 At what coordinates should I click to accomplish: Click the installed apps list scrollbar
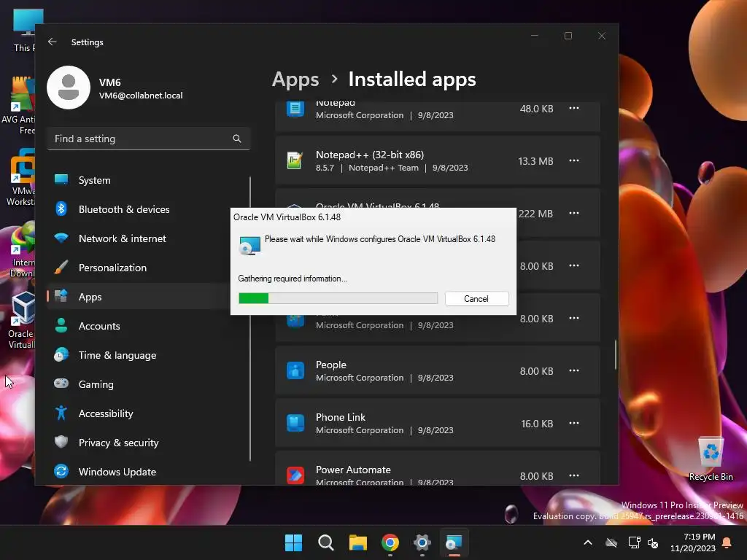pyautogui.click(x=616, y=354)
